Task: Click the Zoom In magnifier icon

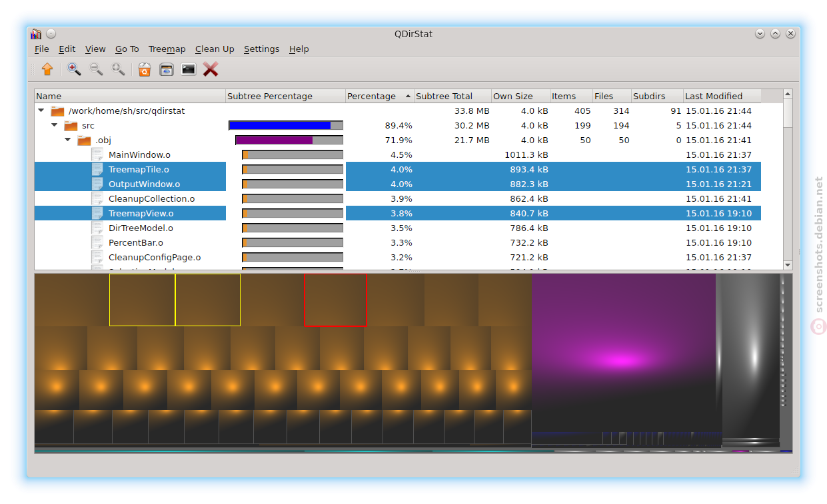Action: coord(74,69)
